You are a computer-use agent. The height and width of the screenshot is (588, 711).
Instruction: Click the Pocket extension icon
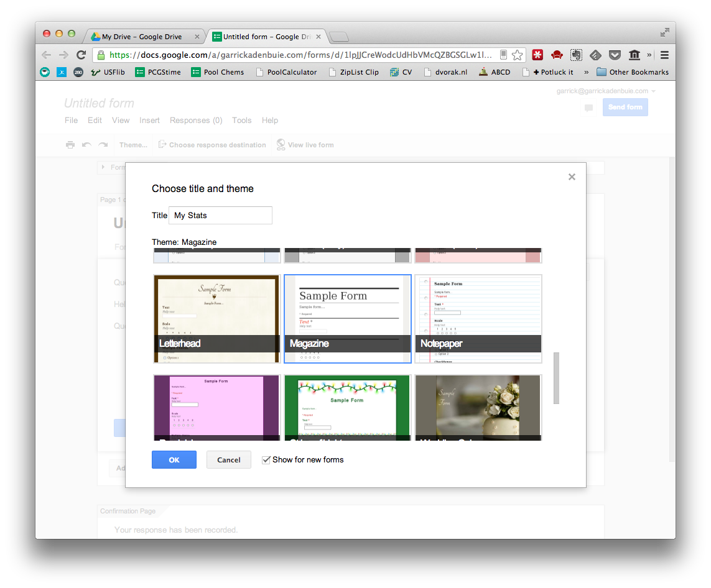click(615, 55)
